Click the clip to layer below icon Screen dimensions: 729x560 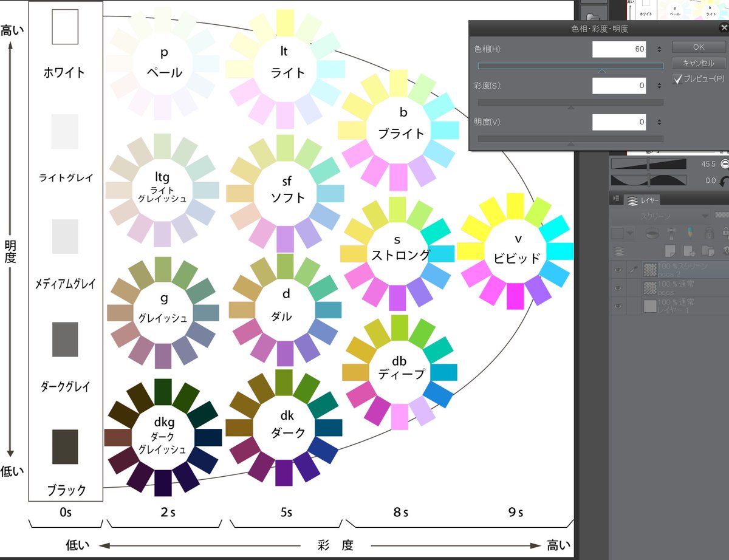[x=652, y=233]
